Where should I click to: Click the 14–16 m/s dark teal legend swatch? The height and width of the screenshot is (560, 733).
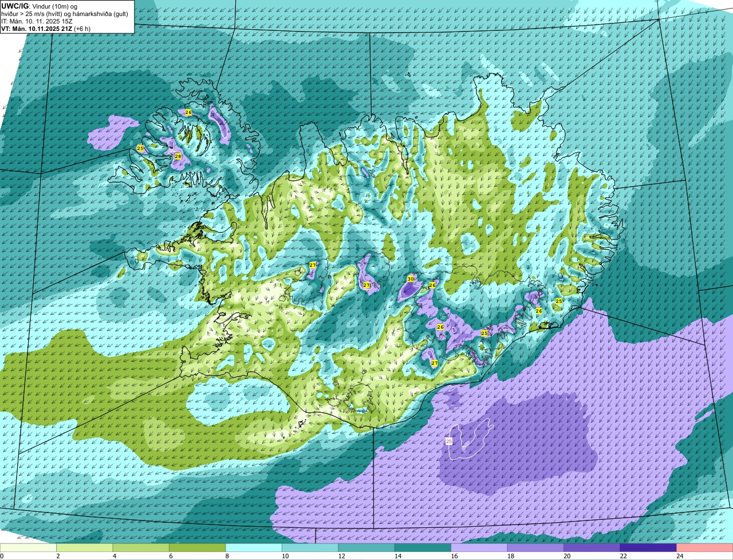[x=423, y=548]
